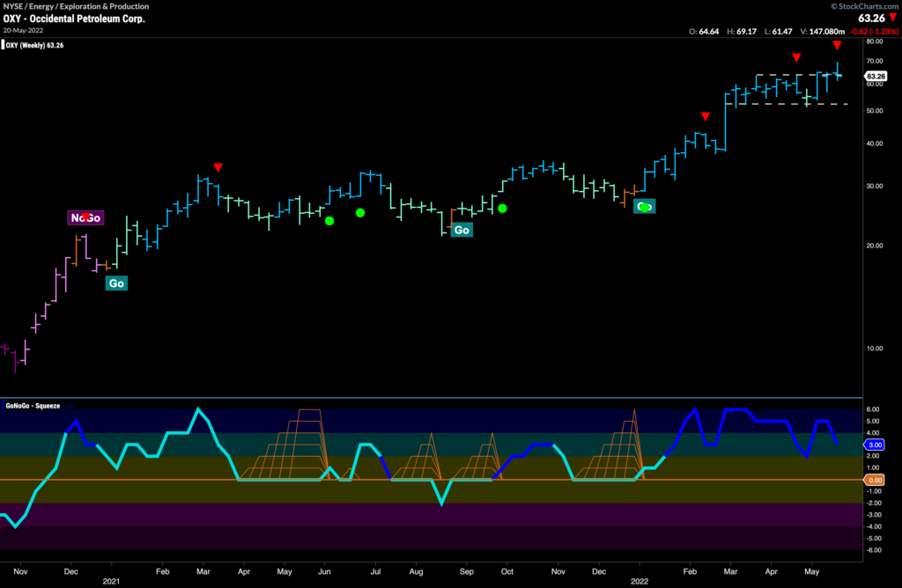Click the green dot above the Oct month label

(502, 208)
